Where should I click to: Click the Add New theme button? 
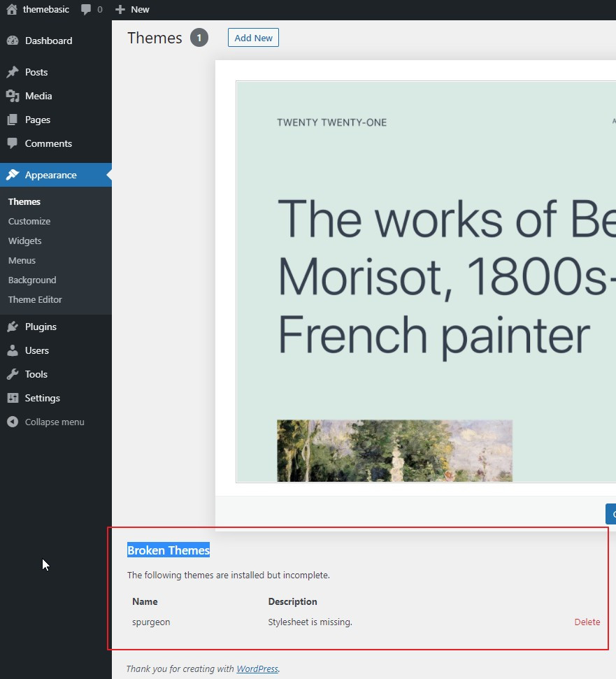click(x=253, y=38)
